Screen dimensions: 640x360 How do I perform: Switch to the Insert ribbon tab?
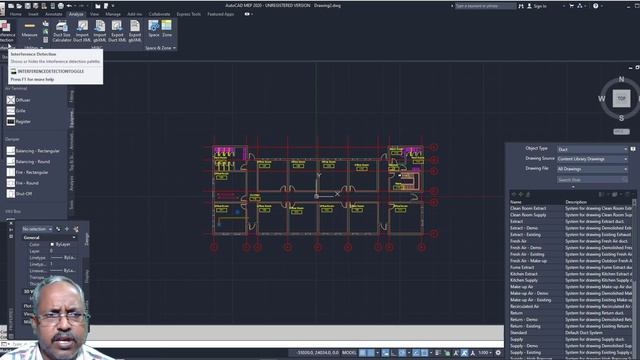[33, 14]
